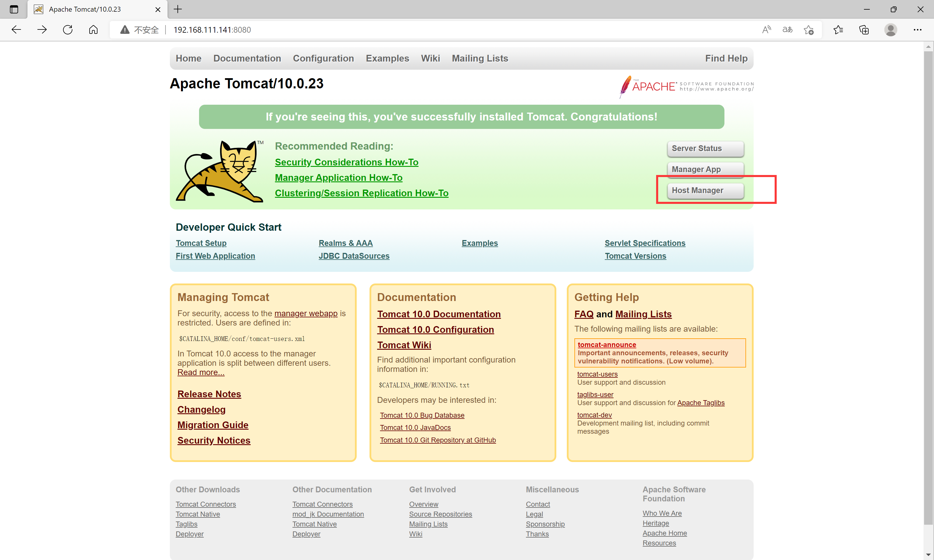Open the Settings and more menu

(917, 30)
